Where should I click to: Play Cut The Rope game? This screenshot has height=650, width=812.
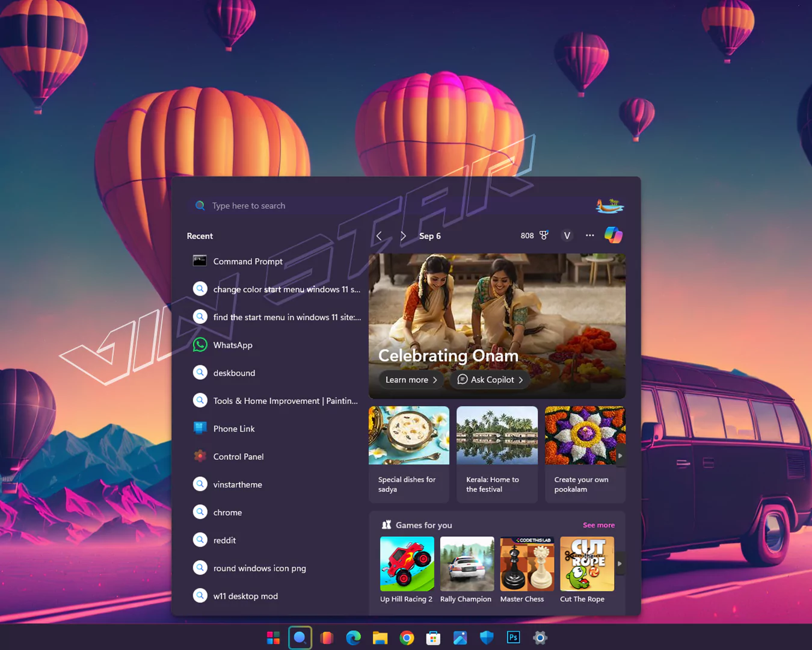[x=586, y=569]
